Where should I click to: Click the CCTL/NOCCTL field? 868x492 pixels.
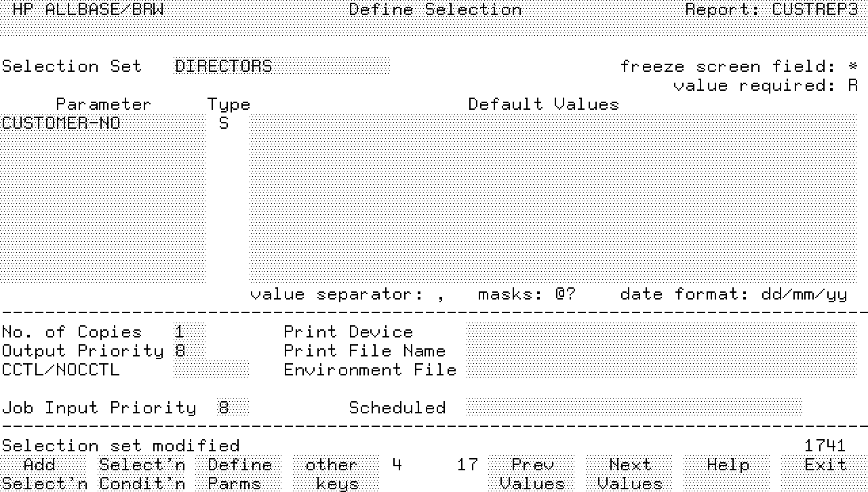(211, 370)
